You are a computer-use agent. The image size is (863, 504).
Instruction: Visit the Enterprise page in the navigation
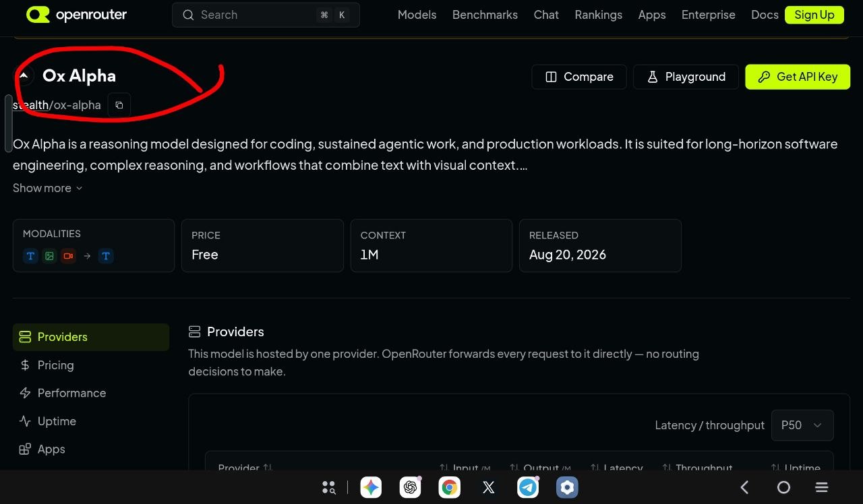tap(709, 15)
